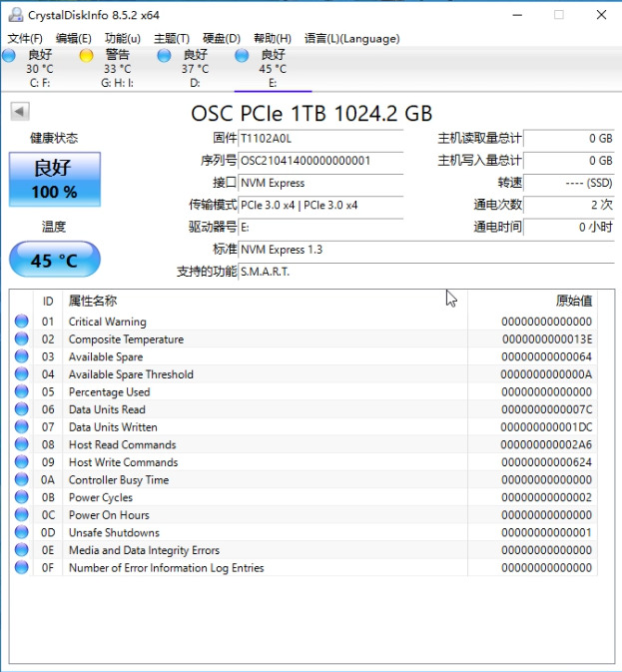The image size is (622, 672).
Task: Click the standard field NVM Express 1.3
Action: pos(426,250)
